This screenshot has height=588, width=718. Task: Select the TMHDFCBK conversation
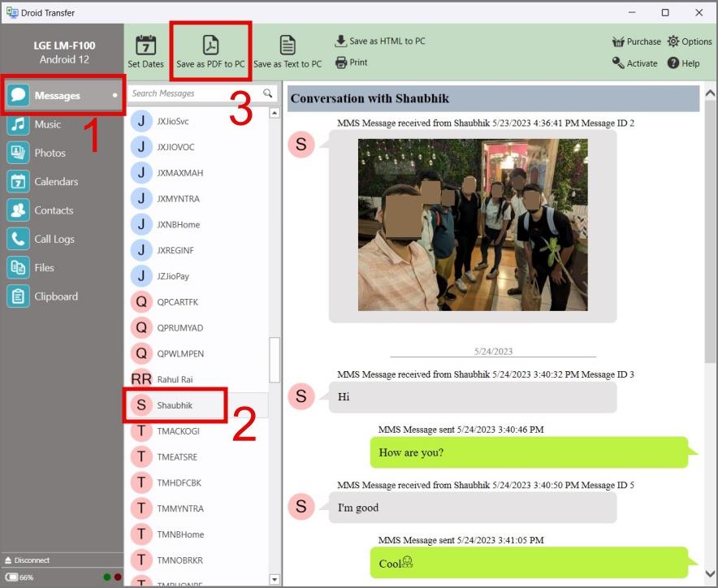coord(197,482)
